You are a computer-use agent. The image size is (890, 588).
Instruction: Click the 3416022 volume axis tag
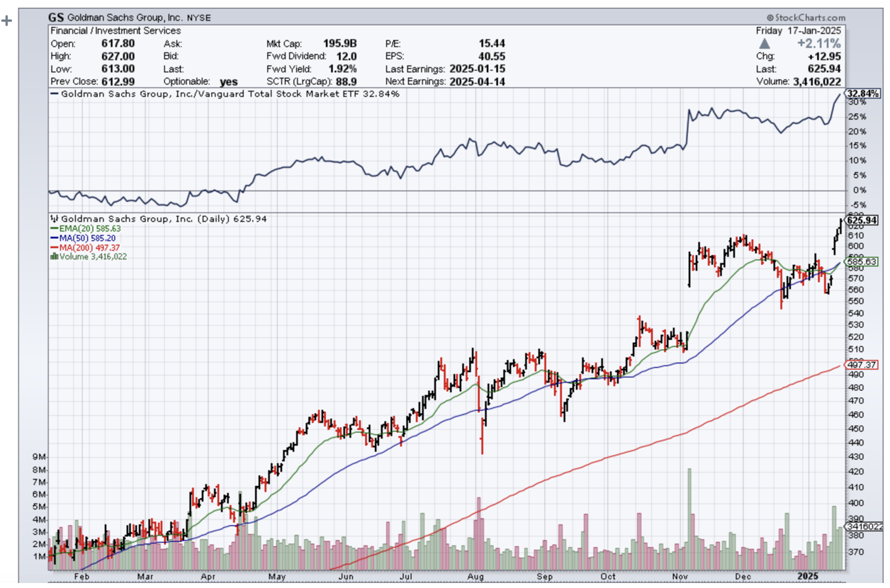862,526
